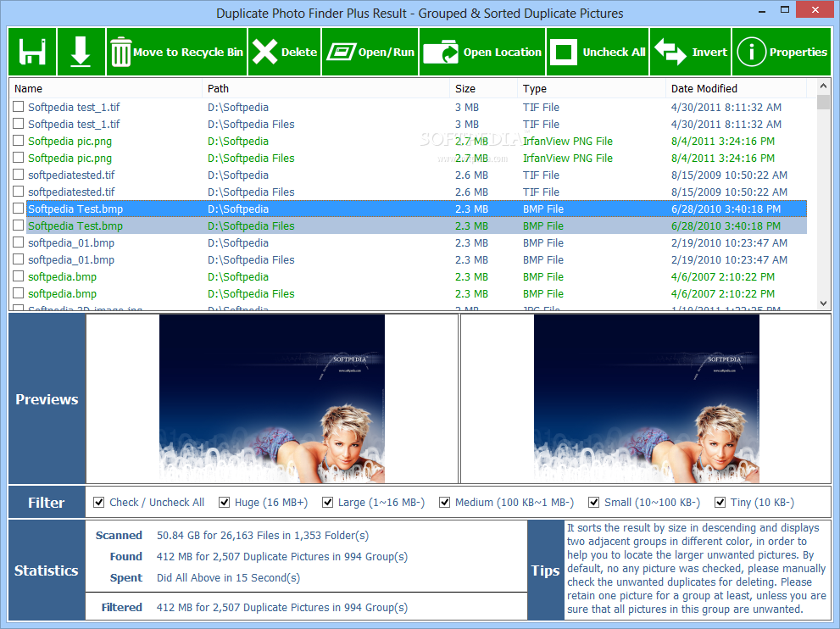Check the first Softpedia test_1.tif in D:\Softpedia
Screen dimensions: 840x629
pos(18,107)
